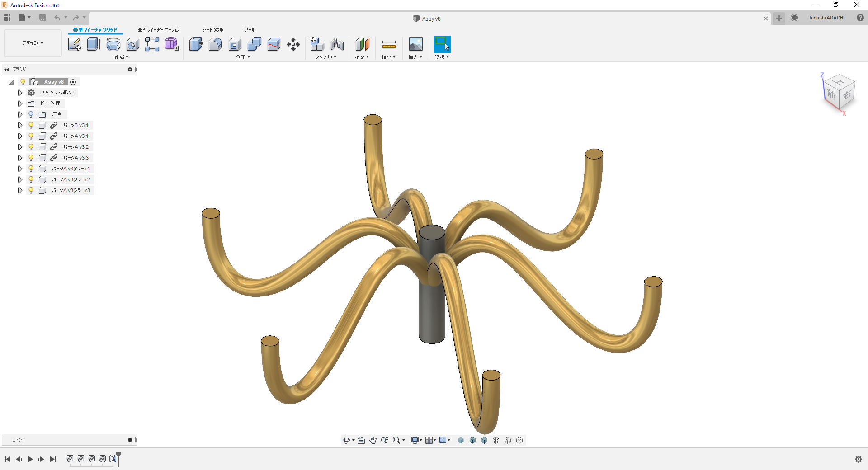This screenshot has height=470, width=868.
Task: Select the Extrude tool
Action: [x=94, y=44]
